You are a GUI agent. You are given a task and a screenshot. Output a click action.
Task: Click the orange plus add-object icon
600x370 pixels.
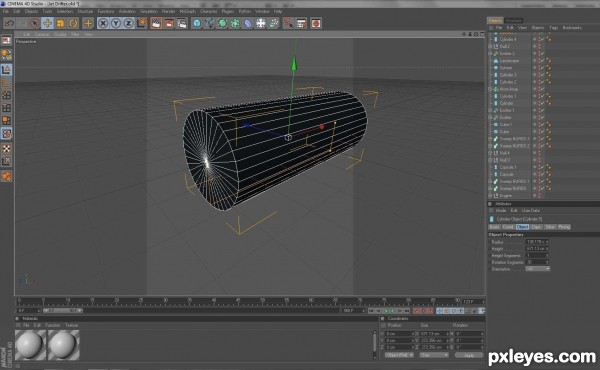click(88, 23)
